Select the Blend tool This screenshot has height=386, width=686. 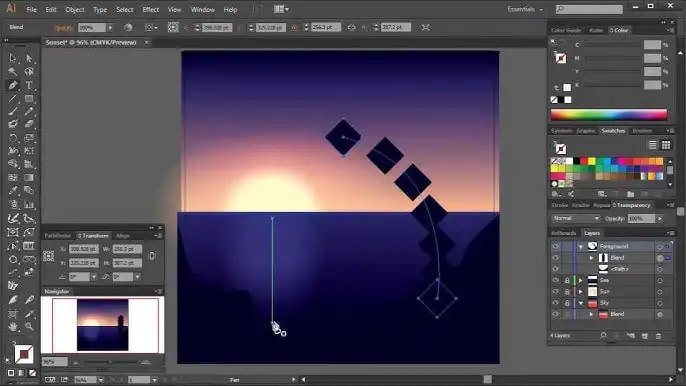(x=29, y=191)
